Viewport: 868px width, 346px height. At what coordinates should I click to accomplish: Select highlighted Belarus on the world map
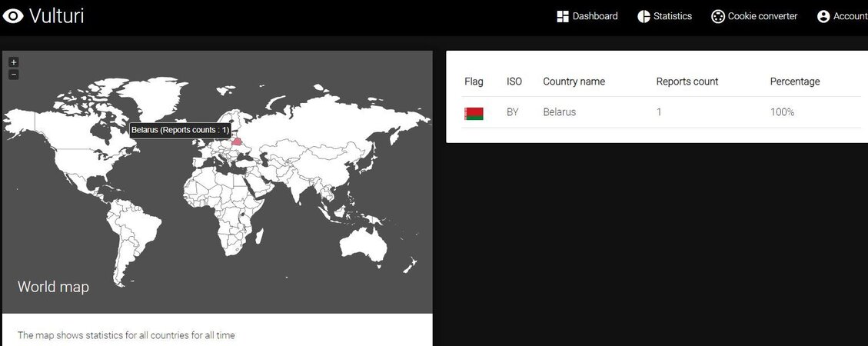[x=236, y=141]
